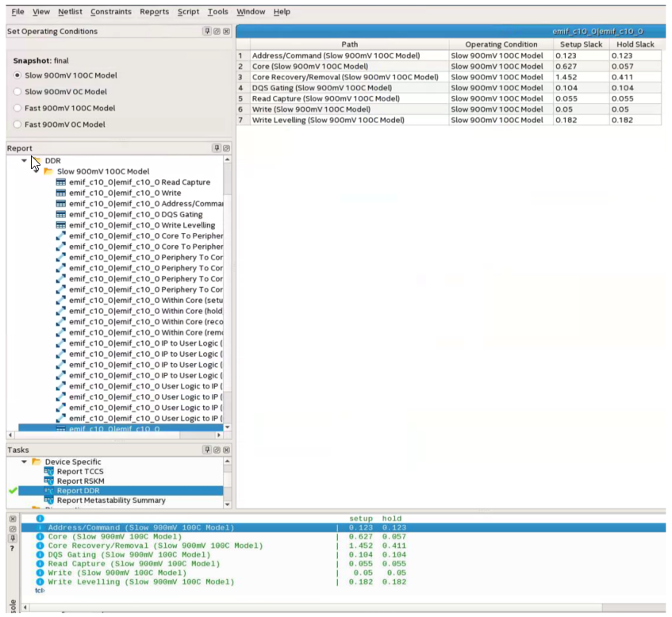The height and width of the screenshot is (617, 672).
Task: Pin the Set Operating Conditions panel
Action: [x=207, y=31]
